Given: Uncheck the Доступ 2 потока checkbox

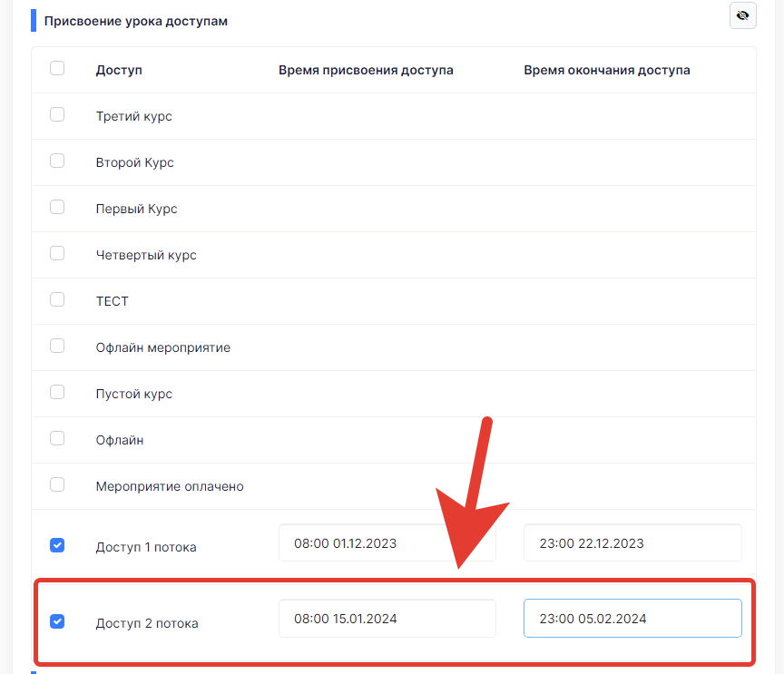Looking at the screenshot, I should tap(57, 621).
